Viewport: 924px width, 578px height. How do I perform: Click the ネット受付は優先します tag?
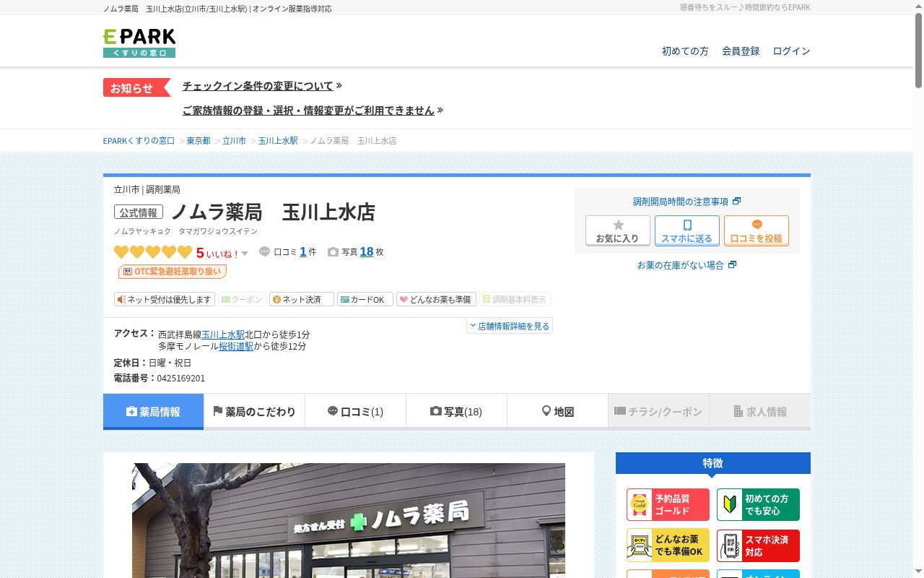(165, 299)
